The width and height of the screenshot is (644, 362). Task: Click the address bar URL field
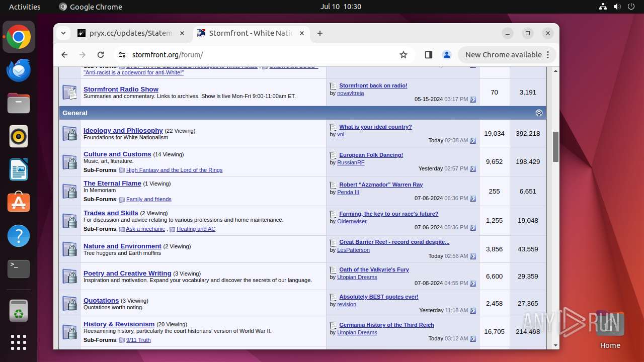(x=262, y=55)
